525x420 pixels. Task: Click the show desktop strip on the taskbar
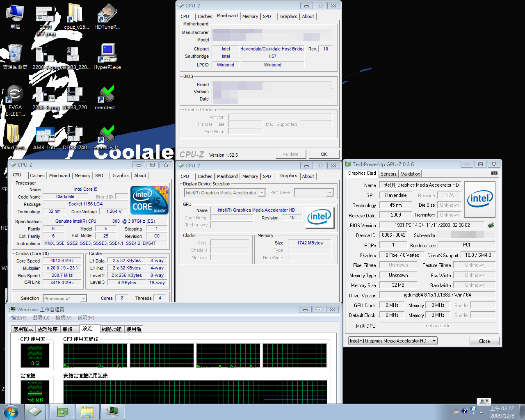522,412
